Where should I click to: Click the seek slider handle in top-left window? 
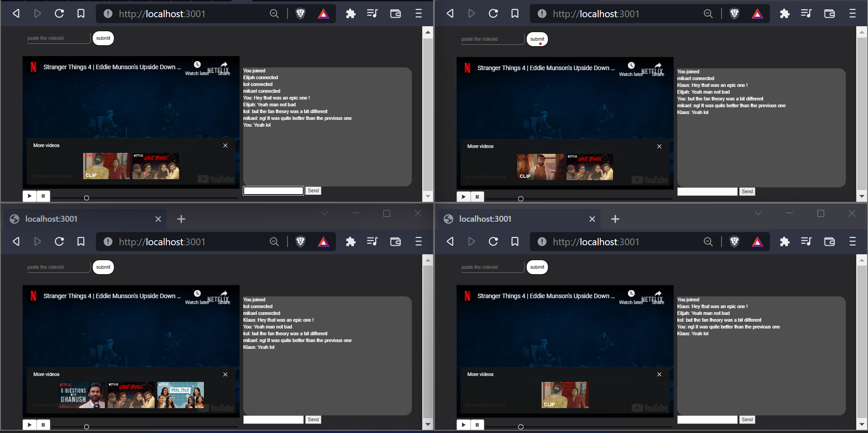(x=86, y=198)
